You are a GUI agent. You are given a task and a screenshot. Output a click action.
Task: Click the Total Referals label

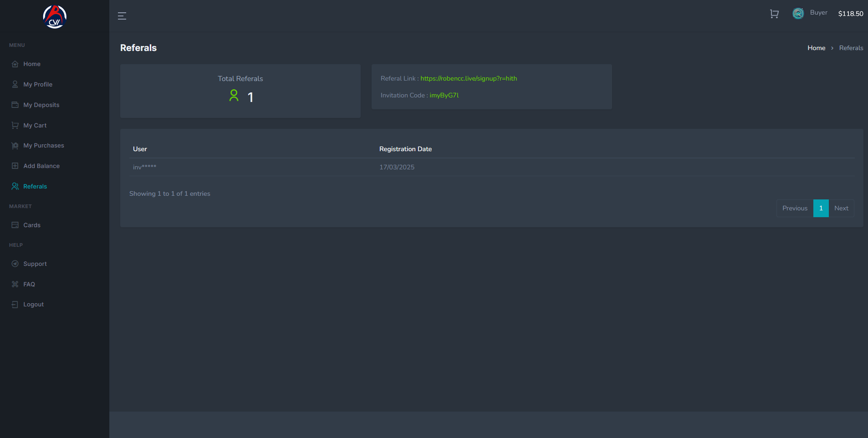point(240,79)
